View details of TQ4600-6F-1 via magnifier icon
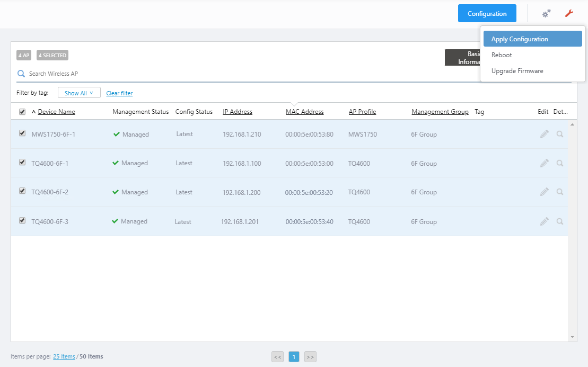Image resolution: width=588 pixels, height=367 pixels. coord(560,163)
